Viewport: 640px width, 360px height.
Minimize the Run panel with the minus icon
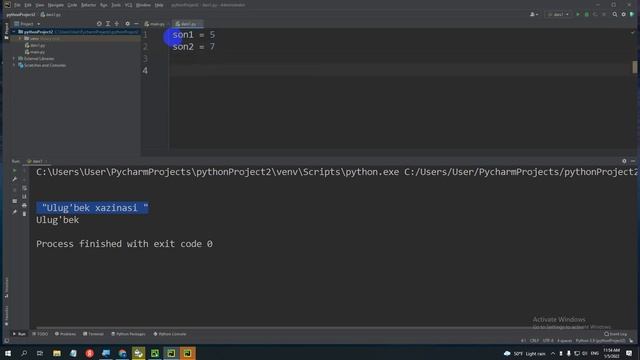tap(633, 161)
